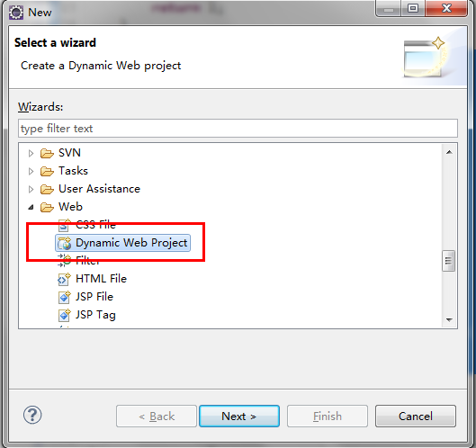
Task: Collapse the Web category
Action: 31,207
